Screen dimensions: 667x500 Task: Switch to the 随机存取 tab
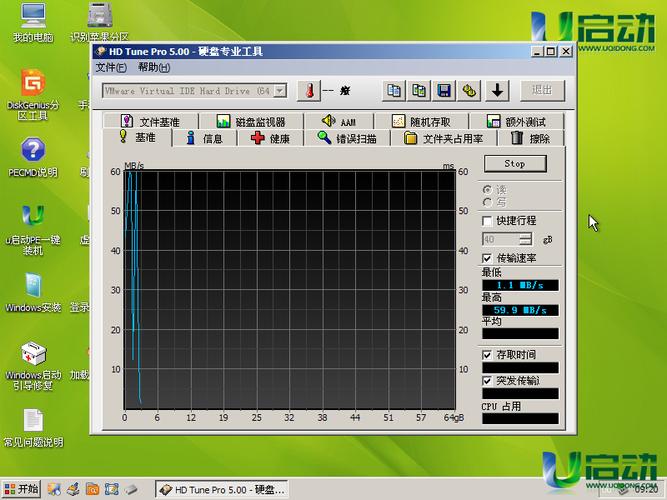click(421, 122)
